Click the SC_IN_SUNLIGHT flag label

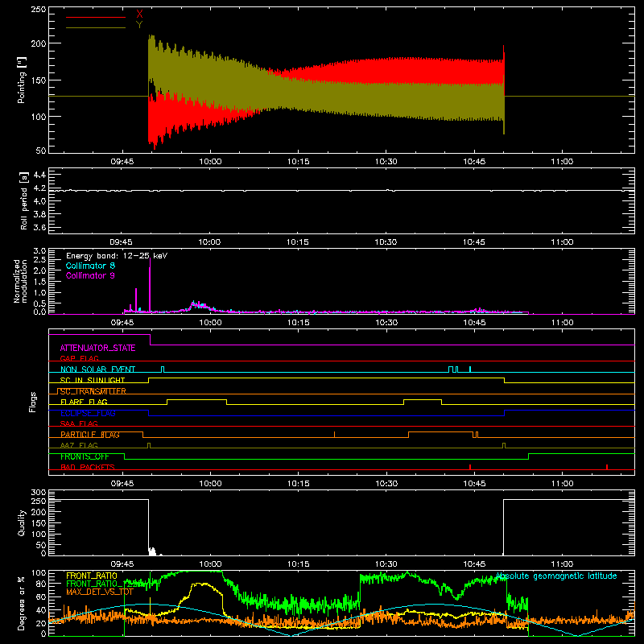pyautogui.click(x=93, y=380)
